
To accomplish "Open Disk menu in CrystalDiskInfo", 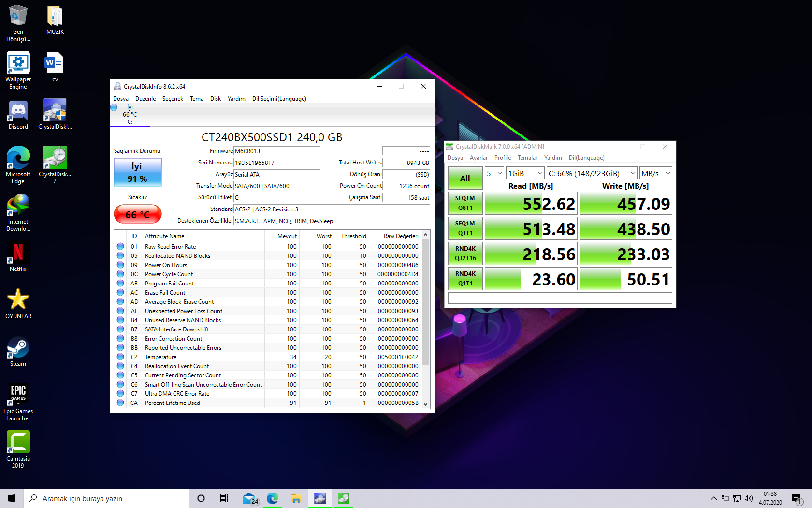I will click(x=216, y=99).
